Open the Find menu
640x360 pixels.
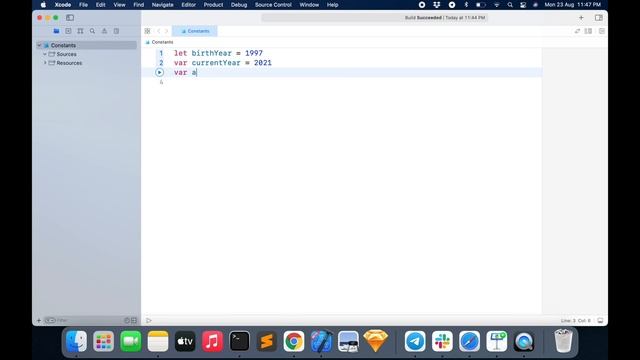(x=138, y=5)
